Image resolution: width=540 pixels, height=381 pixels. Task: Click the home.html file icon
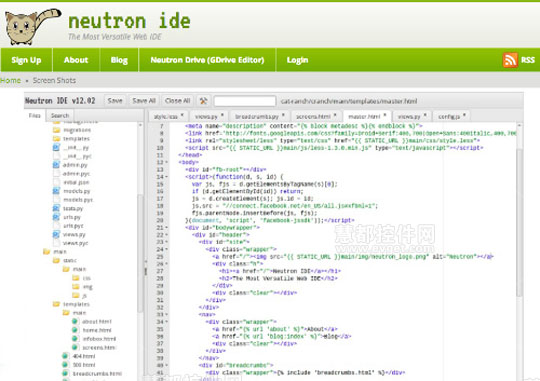point(75,330)
